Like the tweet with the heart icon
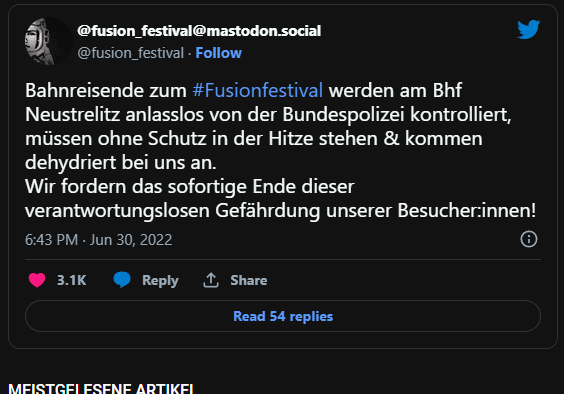This screenshot has width=564, height=394. coord(37,280)
